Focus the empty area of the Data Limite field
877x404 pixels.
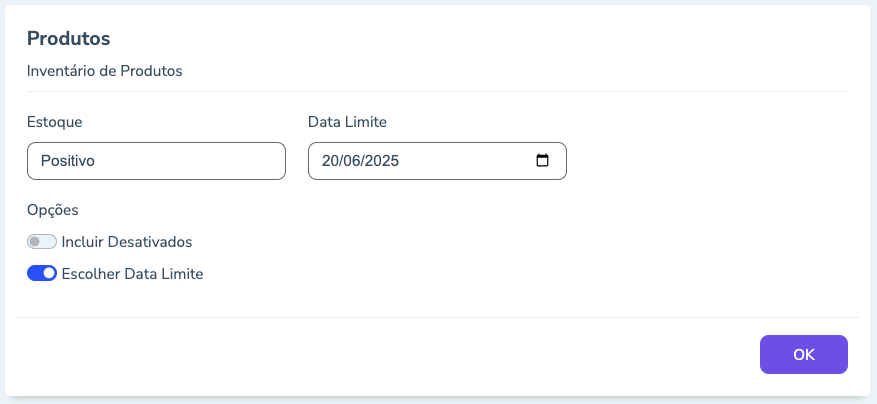[x=470, y=160]
